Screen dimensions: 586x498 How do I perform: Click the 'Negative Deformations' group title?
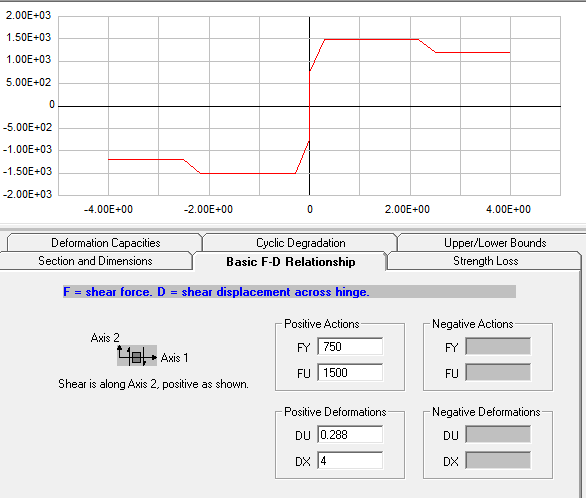pos(486,412)
